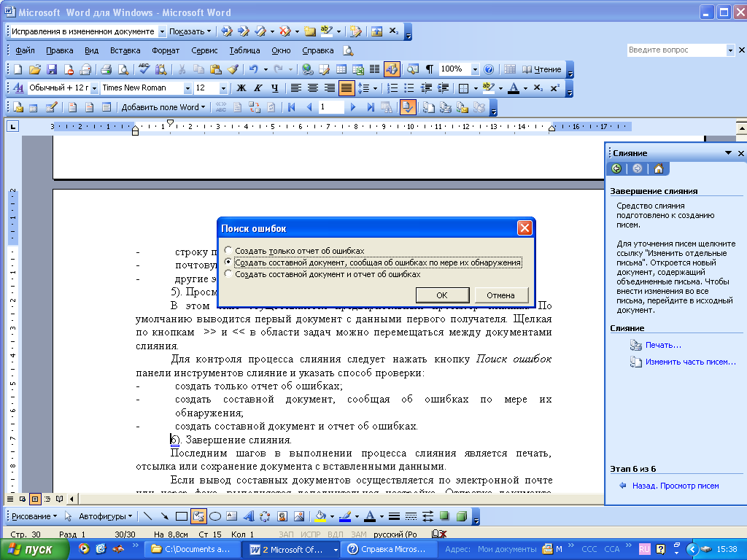Screen dimensions: 747x560
Task: Click the Print Preview magnifier icon
Action: point(123,69)
